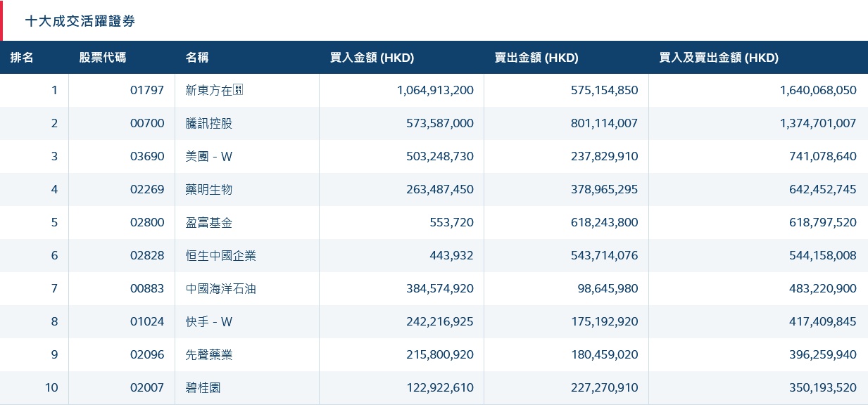Select stock code 02269
Viewport: 868px width, 405px height.
[x=147, y=189]
